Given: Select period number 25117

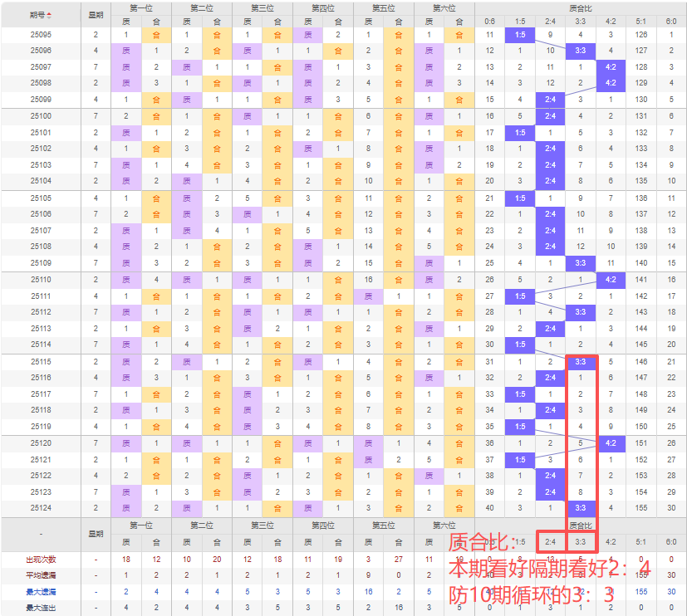Looking at the screenshot, I should coord(41,394).
